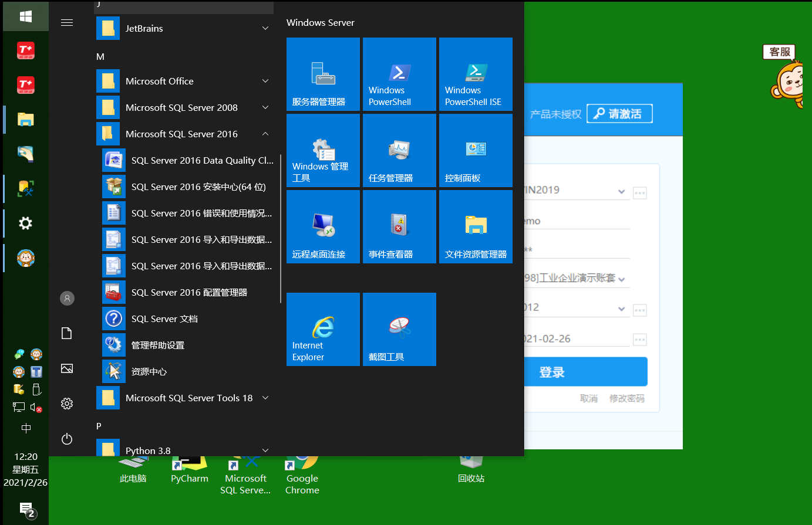This screenshot has width=812, height=525.
Task: Open SQL Server 2016 配置管理器
Action: tap(187, 292)
